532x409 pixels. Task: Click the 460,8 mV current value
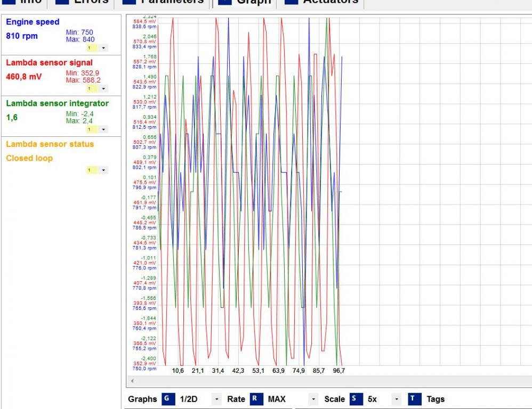(x=24, y=77)
